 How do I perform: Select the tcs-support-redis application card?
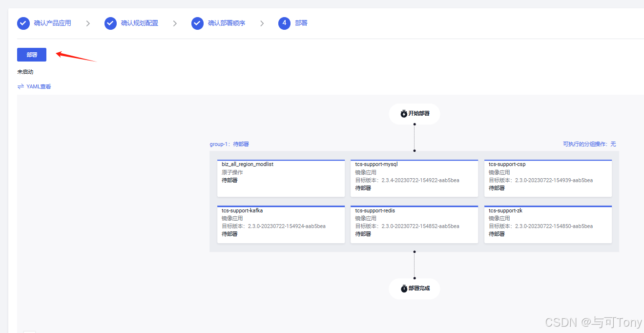[x=414, y=224]
